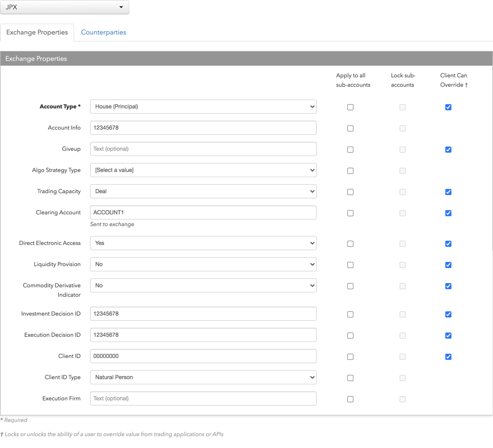
Task: Uncheck Client Can Override for Trading Capacity
Action: point(448,192)
